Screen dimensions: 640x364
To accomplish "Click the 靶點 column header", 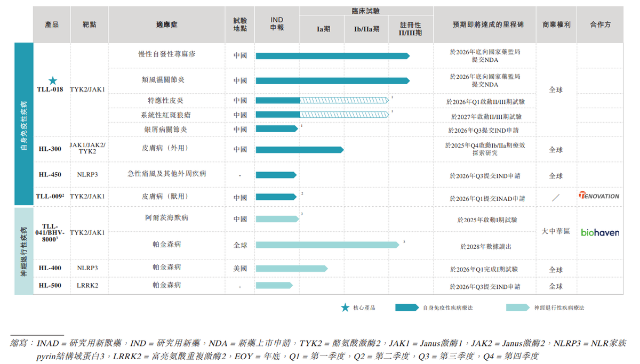I will [x=89, y=25].
